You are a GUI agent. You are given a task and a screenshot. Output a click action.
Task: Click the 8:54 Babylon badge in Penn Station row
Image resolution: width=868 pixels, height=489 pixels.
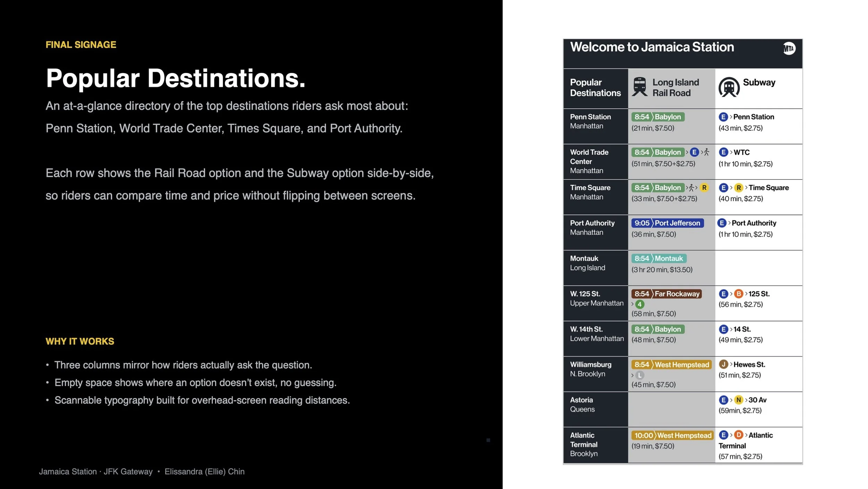click(658, 117)
